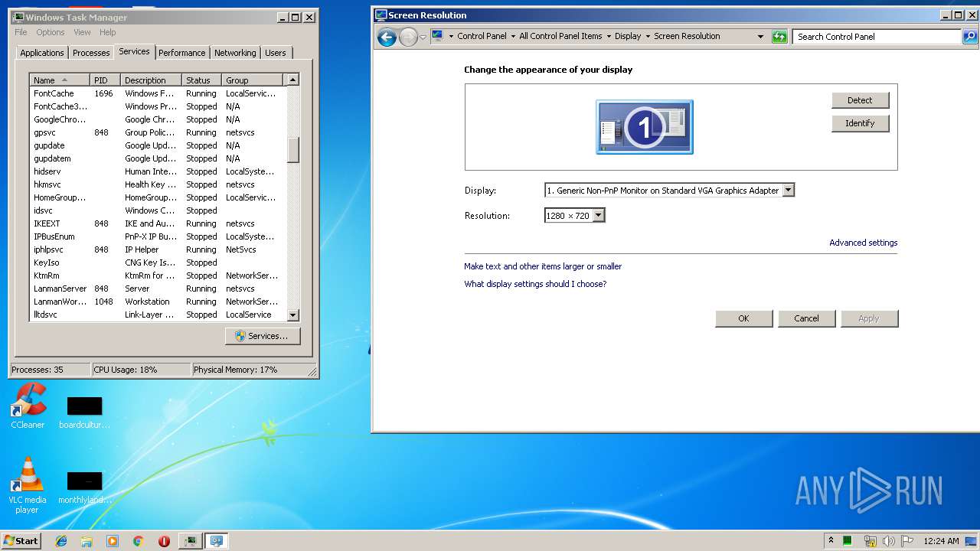Open Advanced settings link
The width and height of the screenshot is (980, 551).
click(863, 243)
